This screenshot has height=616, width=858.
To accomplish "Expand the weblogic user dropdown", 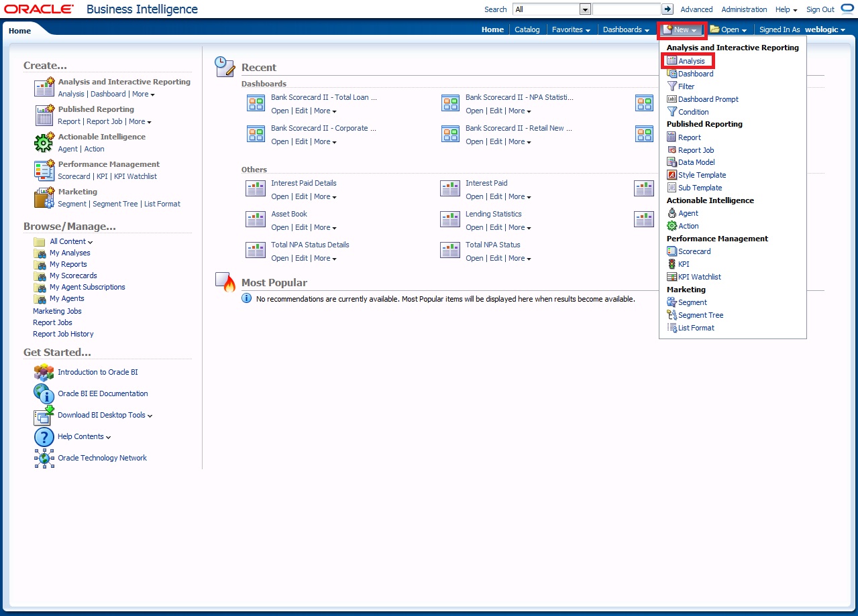I will (x=825, y=29).
